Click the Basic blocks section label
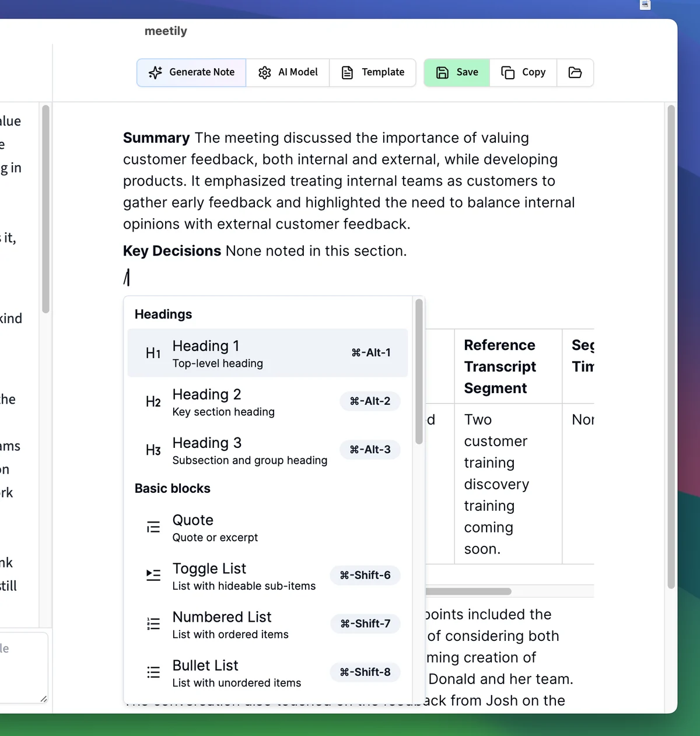The height and width of the screenshot is (736, 700). (x=173, y=489)
